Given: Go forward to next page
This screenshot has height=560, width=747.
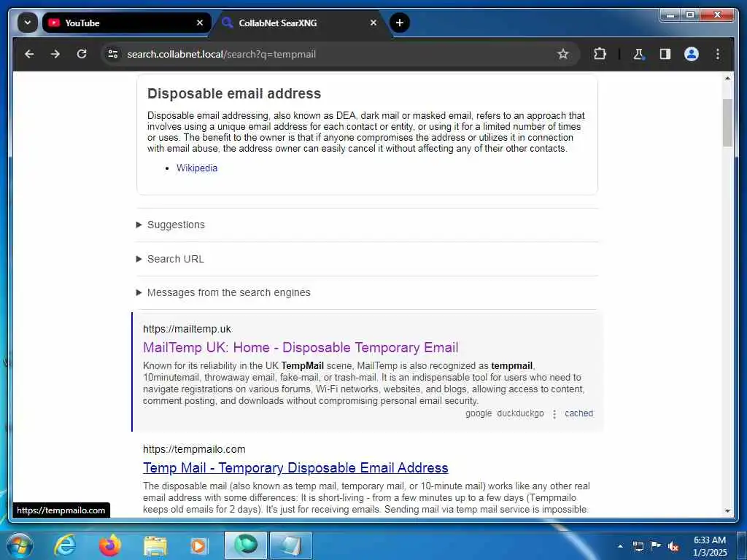Looking at the screenshot, I should 55,54.
